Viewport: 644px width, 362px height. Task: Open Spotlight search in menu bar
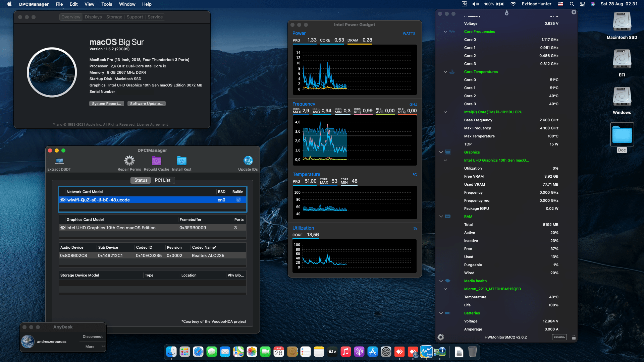572,4
